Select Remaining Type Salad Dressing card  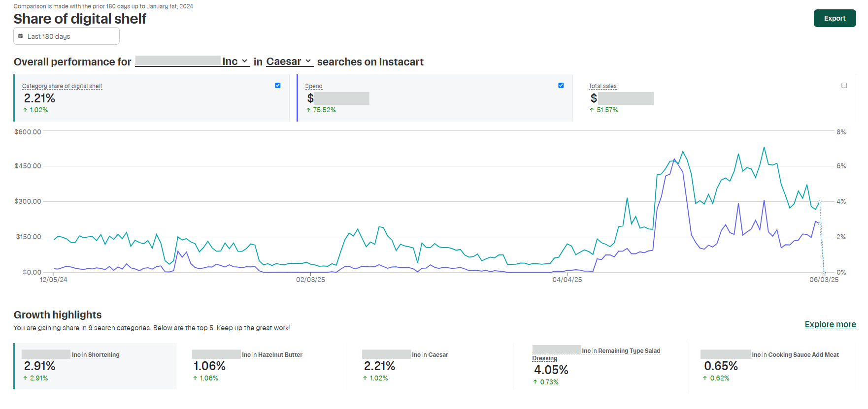(600, 366)
